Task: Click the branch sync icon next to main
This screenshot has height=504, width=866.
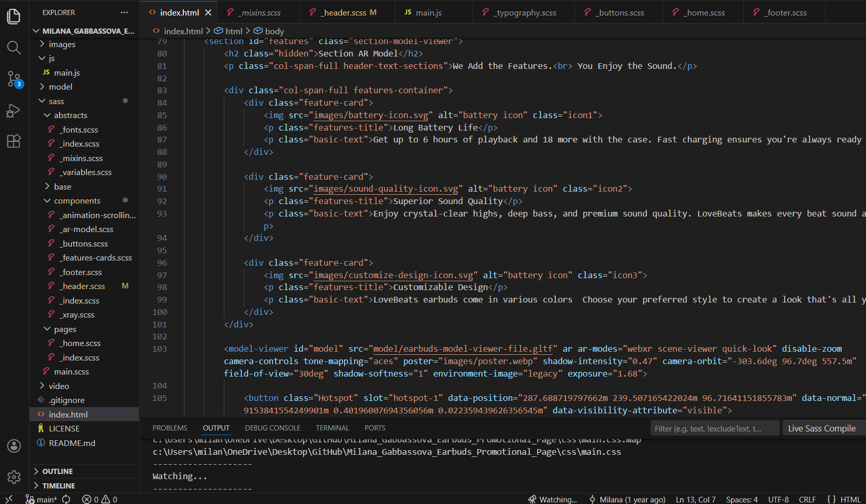Action: click(66, 499)
